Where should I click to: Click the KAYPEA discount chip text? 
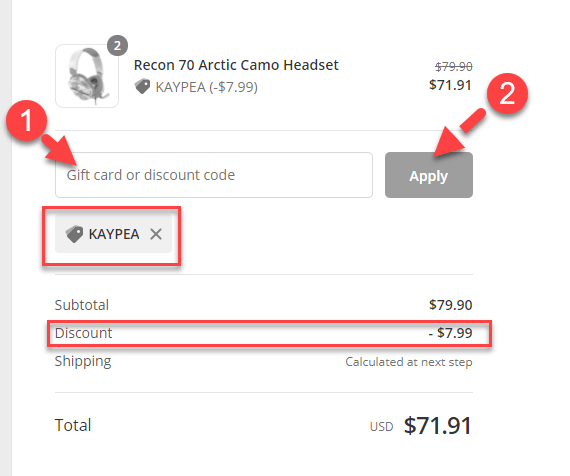pyautogui.click(x=114, y=234)
